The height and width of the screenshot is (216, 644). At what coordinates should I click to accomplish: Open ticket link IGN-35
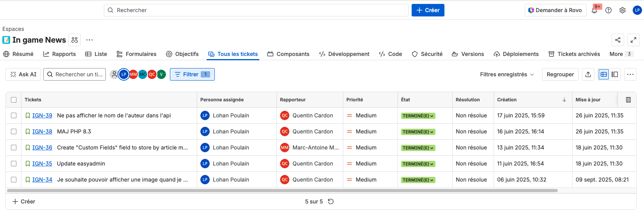pos(42,164)
